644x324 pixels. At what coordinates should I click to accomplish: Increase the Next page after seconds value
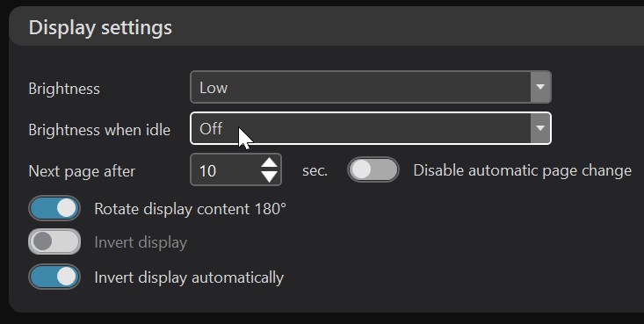point(270,162)
